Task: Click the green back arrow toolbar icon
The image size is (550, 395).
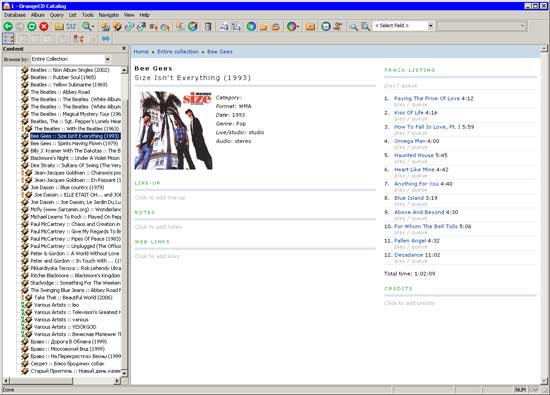Action: click(8, 26)
